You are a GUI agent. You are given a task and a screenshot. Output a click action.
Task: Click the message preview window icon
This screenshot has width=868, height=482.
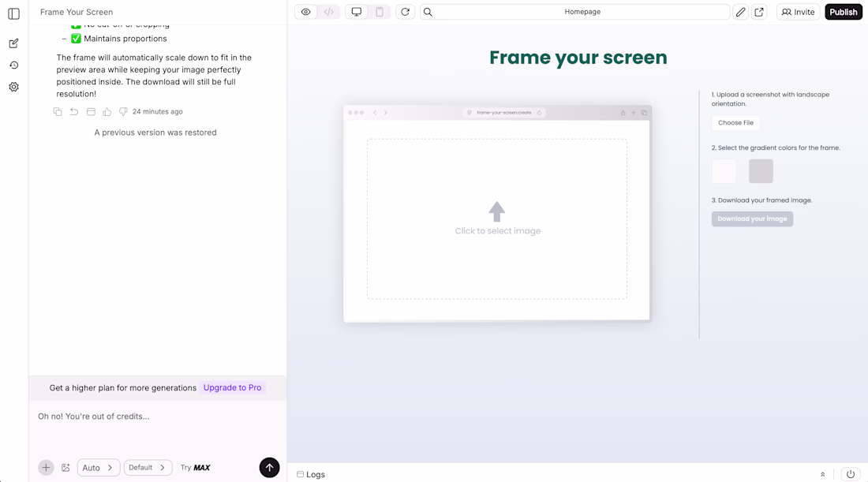[x=91, y=112]
